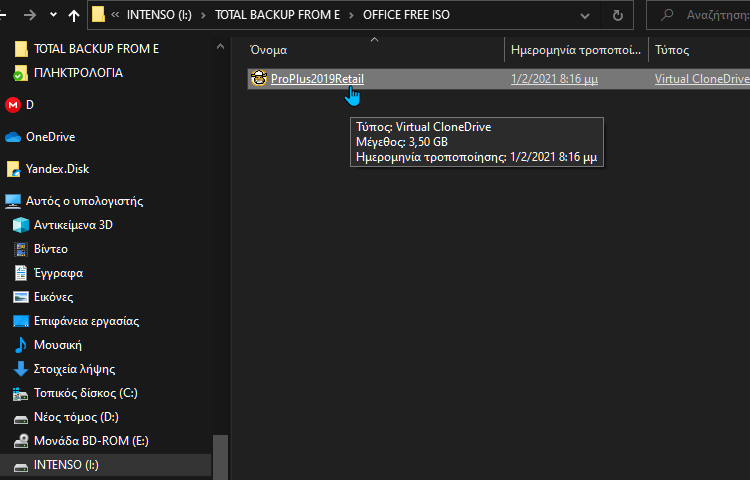Image resolution: width=750 pixels, height=480 pixels.
Task: Click the search magnifier icon
Action: (667, 15)
